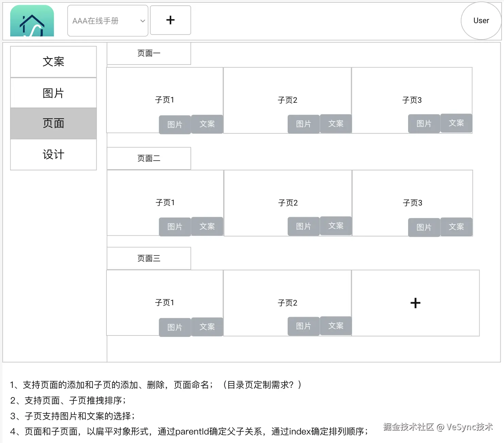Select 图片 button on 子页2 of 页面二
Viewport: 504px width, 443px height.
[303, 226]
